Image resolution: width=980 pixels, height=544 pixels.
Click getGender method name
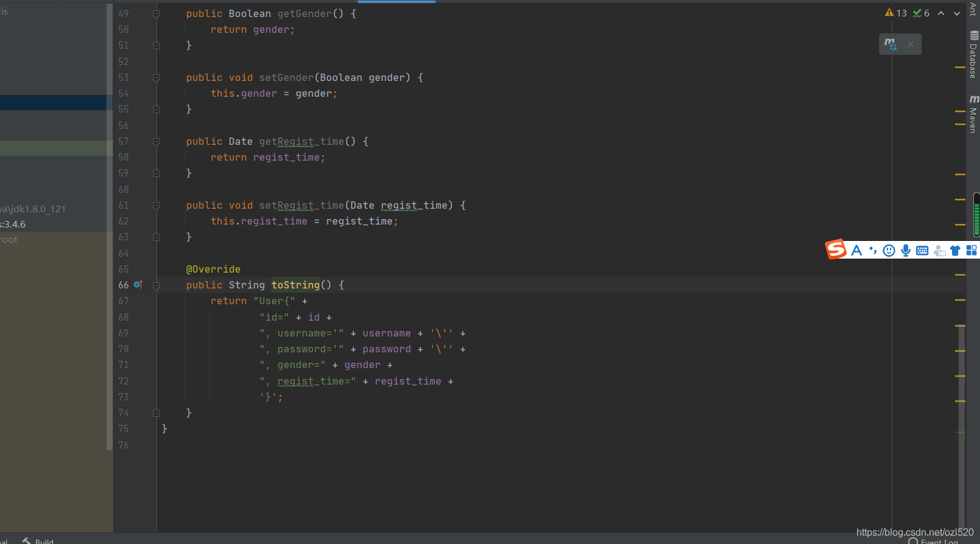304,13
